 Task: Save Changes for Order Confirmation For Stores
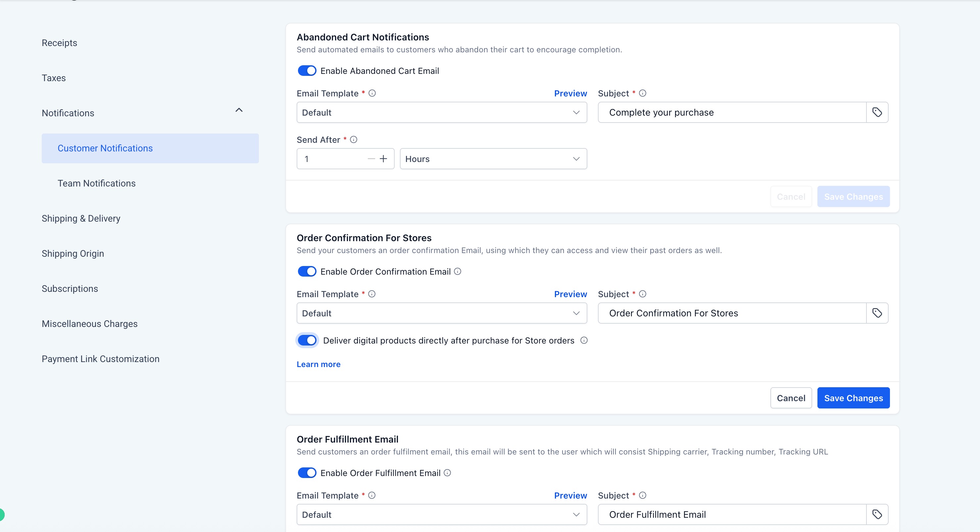pos(853,398)
